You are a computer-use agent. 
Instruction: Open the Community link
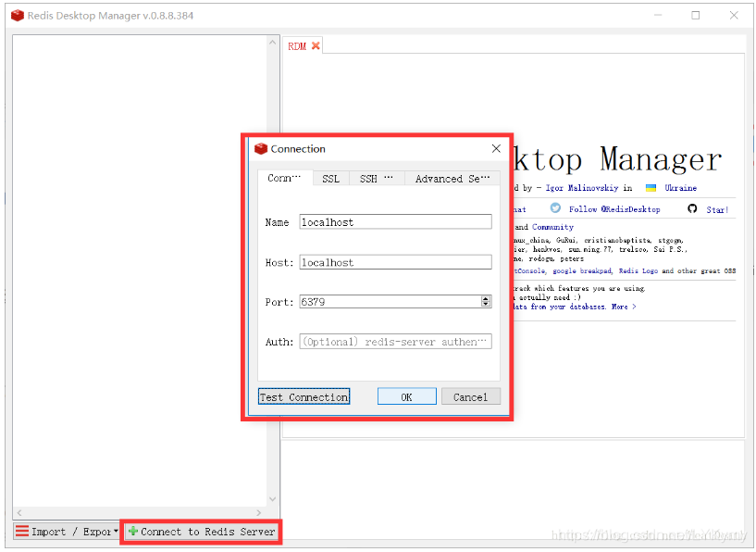(x=552, y=227)
